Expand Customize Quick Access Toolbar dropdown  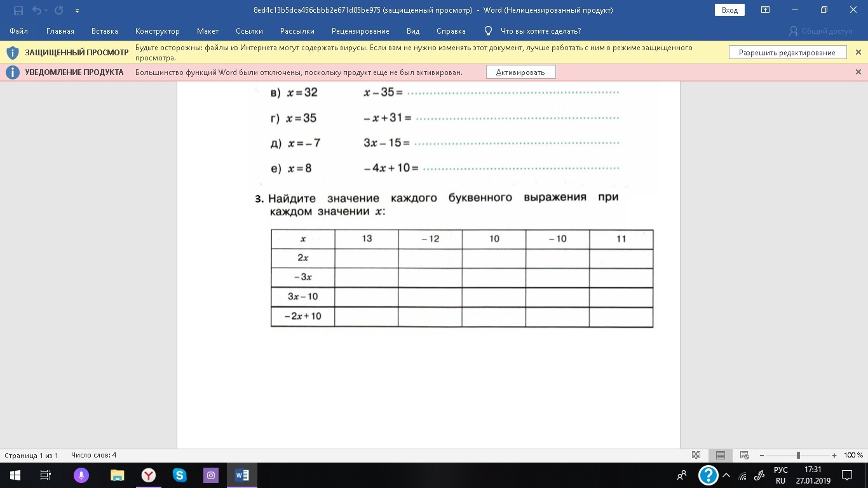(x=77, y=11)
